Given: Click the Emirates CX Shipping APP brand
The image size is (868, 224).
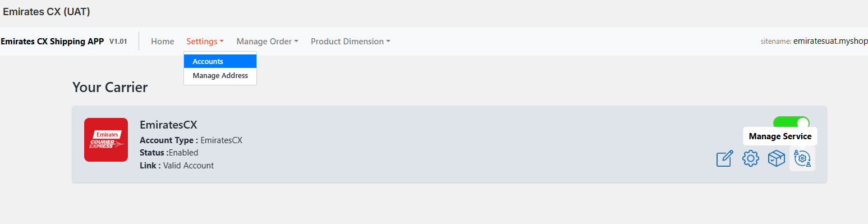Looking at the screenshot, I should 52,42.
